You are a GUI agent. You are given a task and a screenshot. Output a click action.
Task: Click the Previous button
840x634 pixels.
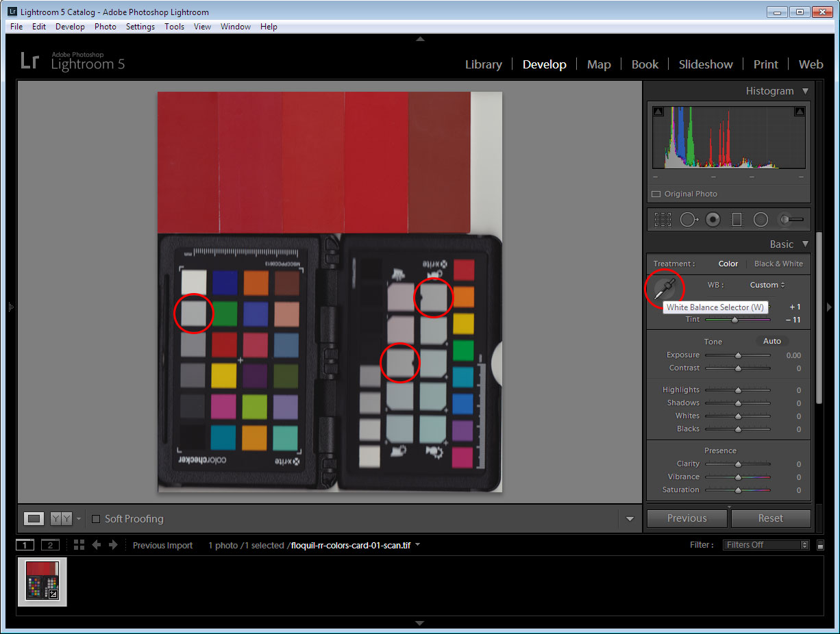click(x=687, y=518)
